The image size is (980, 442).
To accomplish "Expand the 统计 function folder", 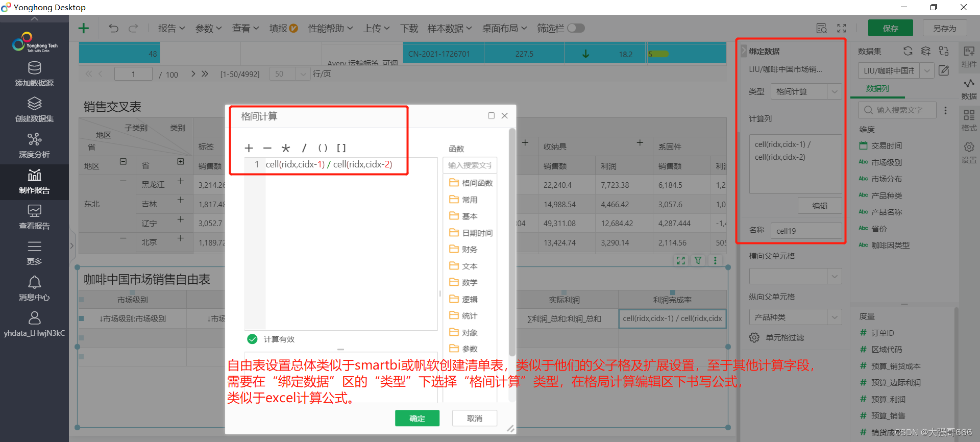I will coord(463,315).
